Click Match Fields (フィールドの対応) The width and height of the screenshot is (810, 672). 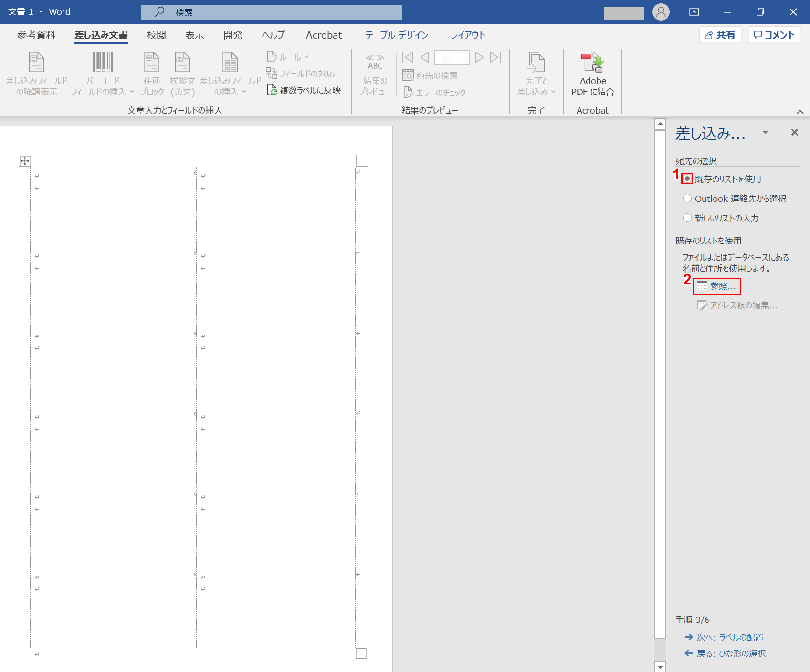[x=300, y=73]
